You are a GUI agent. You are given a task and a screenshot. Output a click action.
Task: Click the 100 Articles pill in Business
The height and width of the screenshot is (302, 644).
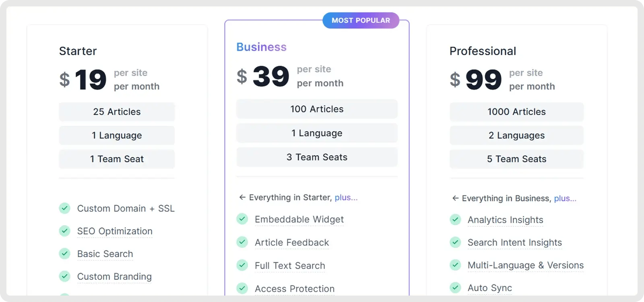pyautogui.click(x=317, y=109)
